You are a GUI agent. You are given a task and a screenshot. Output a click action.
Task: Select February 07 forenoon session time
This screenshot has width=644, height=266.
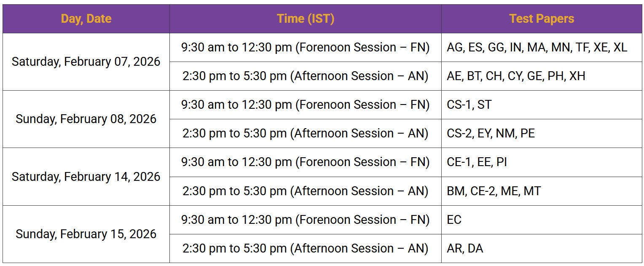[305, 47]
